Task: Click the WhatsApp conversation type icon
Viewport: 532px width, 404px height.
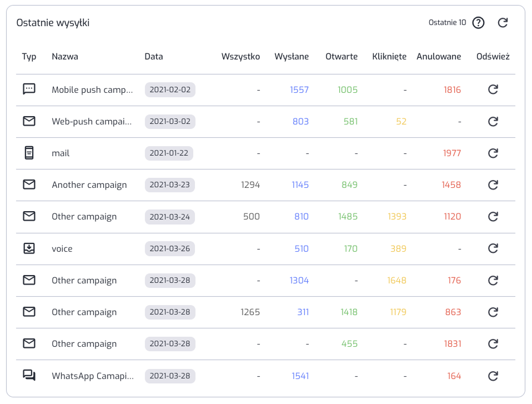Action: click(29, 376)
